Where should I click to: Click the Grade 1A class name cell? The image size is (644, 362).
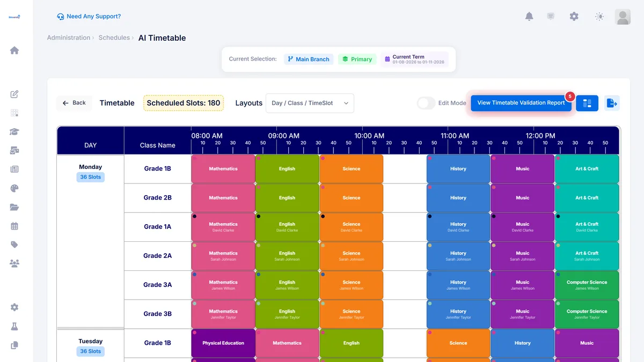(157, 227)
